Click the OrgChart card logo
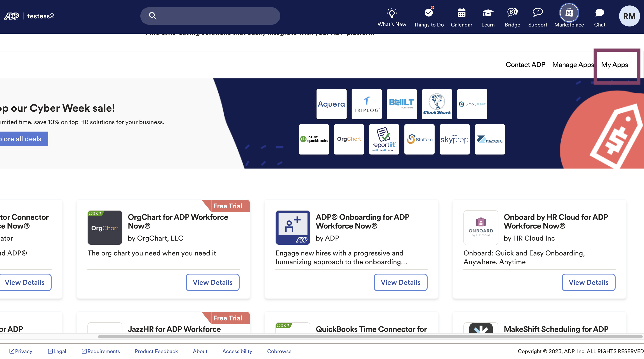This screenshot has height=359, width=644. 105,228
